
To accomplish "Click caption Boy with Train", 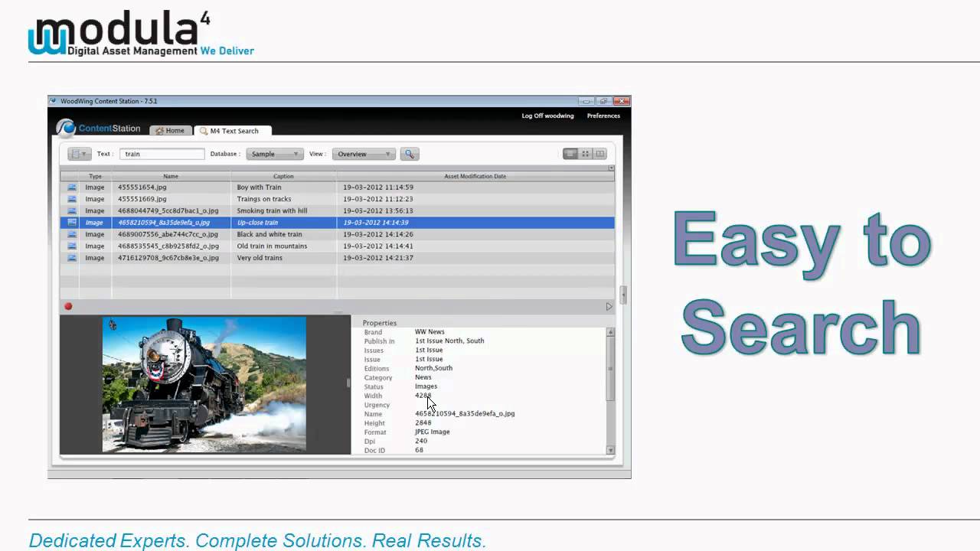I will (259, 187).
